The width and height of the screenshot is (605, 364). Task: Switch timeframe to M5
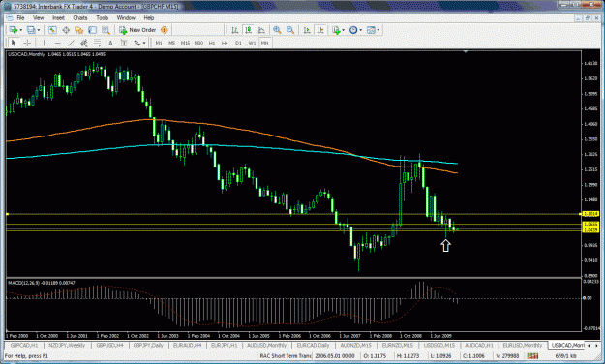[x=171, y=43]
